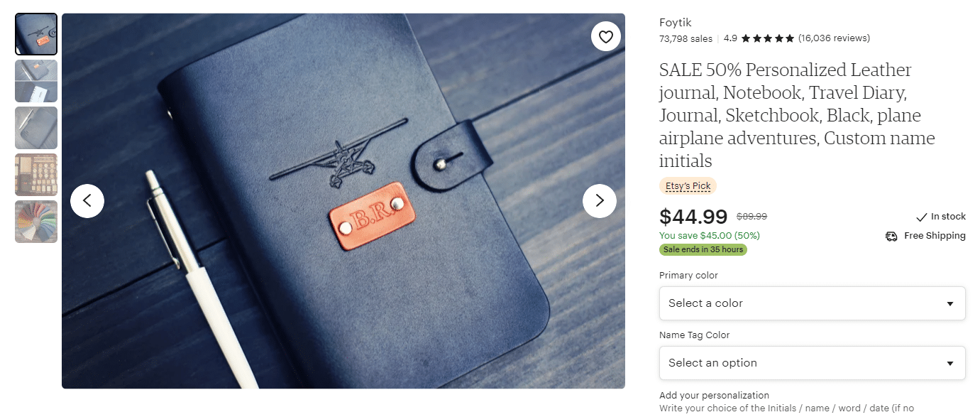The image size is (980, 417).
Task: Select the third product thumbnail
Action: 36,128
